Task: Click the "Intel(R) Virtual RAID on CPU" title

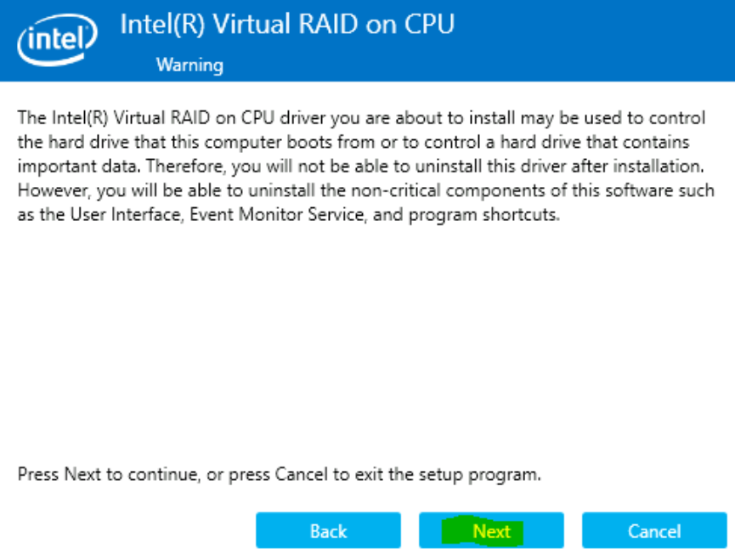Action: (287, 25)
